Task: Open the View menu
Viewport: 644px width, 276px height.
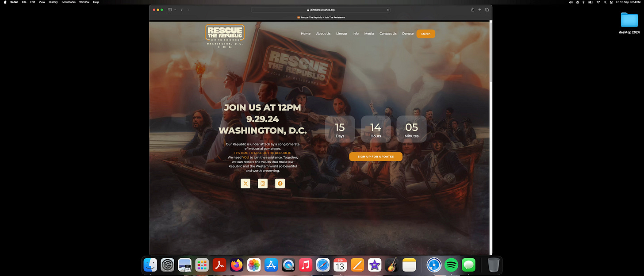Action: tap(42, 2)
